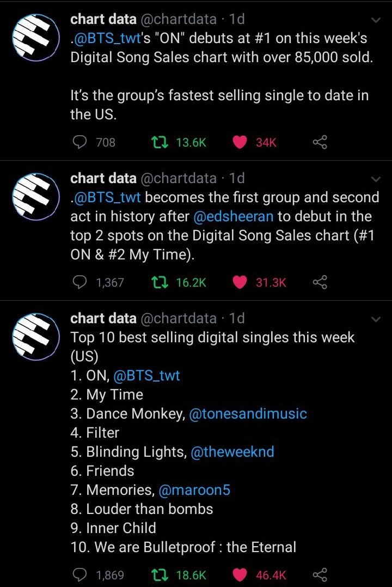Share the Top 10 best selling singles tweet
The height and width of the screenshot is (587, 392).
(x=320, y=574)
